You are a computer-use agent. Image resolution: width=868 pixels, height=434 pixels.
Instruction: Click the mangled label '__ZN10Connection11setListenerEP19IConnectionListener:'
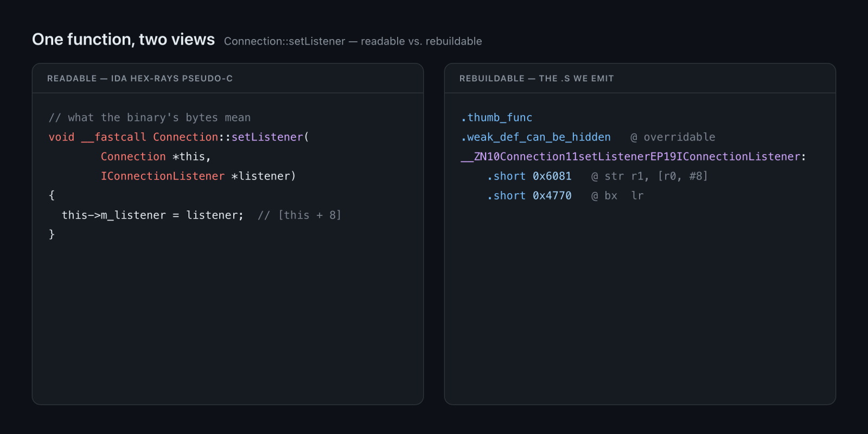634,157
